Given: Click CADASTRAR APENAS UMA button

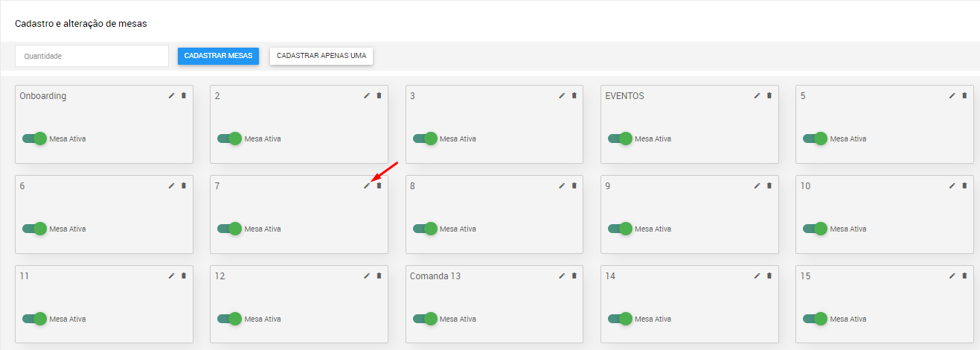Looking at the screenshot, I should 321,56.
